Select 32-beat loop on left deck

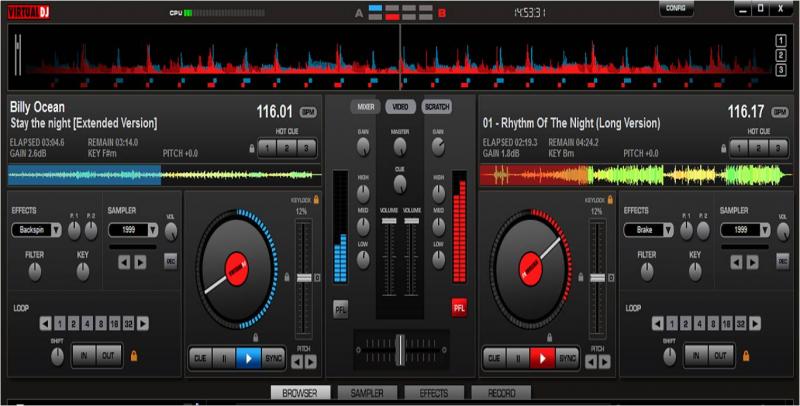point(129,323)
